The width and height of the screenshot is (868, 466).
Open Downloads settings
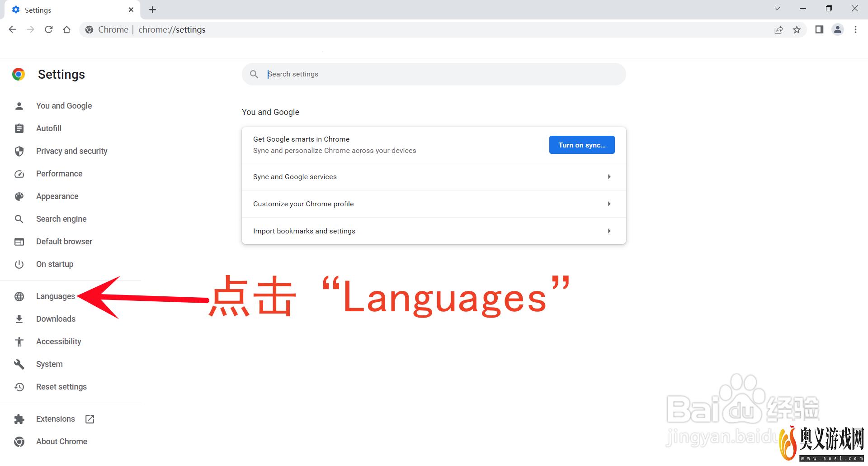point(56,319)
